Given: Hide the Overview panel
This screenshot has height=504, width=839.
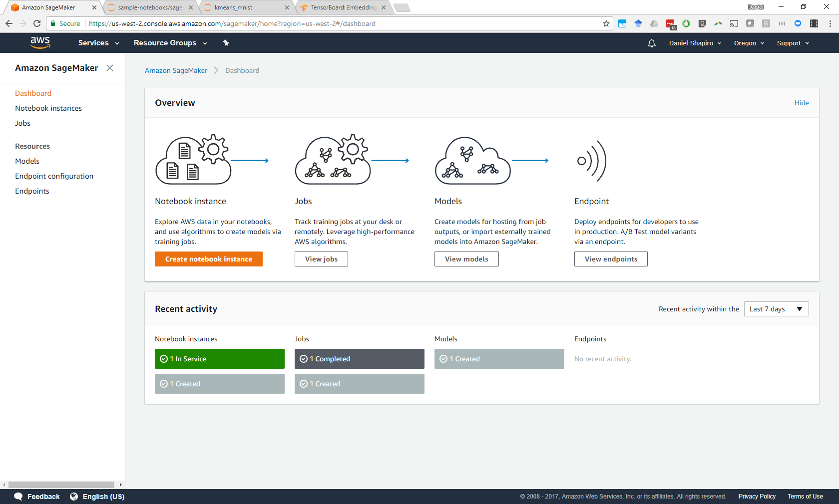Looking at the screenshot, I should coord(802,103).
